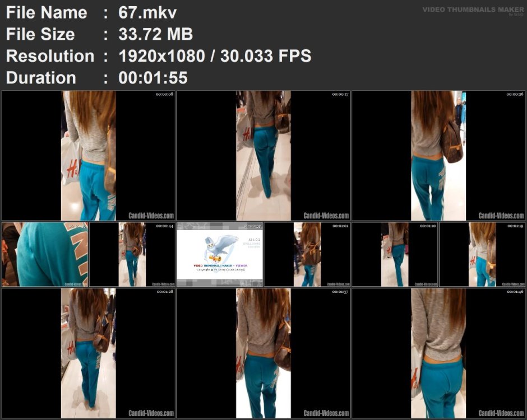Image resolution: width=527 pixels, height=420 pixels.
Task: Select the thumbnail stamped 00:01:10
Action: point(395,254)
